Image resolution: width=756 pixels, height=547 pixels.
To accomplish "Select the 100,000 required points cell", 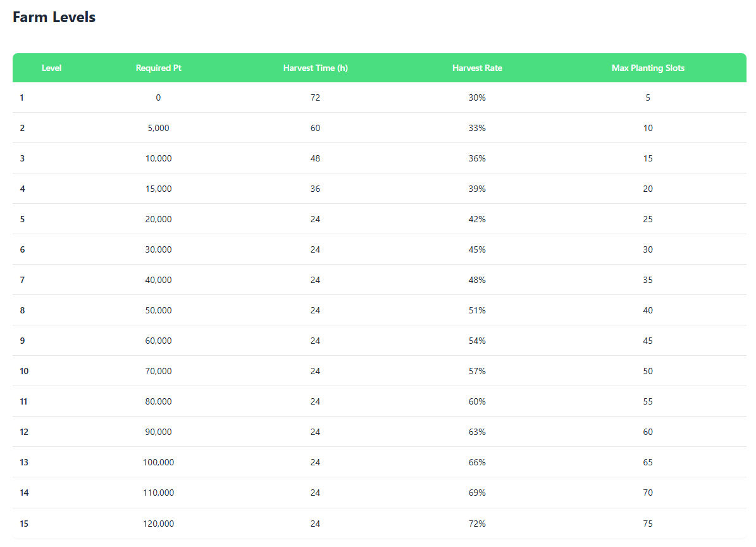I will tap(159, 462).
